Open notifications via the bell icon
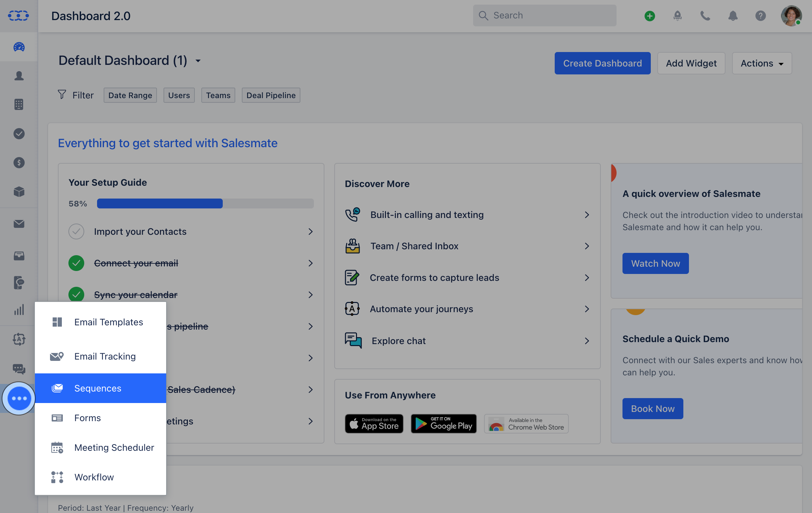The height and width of the screenshot is (513, 812). pos(733,15)
